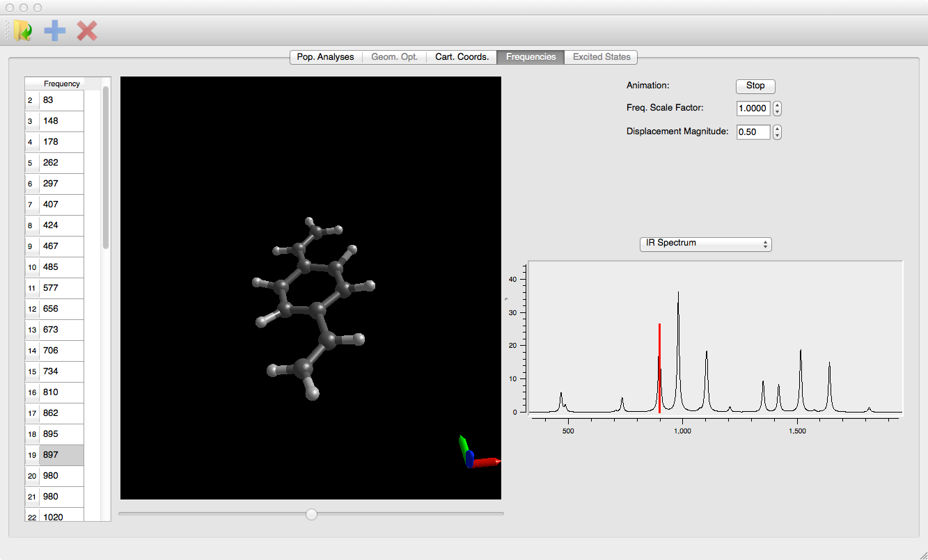
Task: Click the blue plus add icon
Action: pos(55,31)
